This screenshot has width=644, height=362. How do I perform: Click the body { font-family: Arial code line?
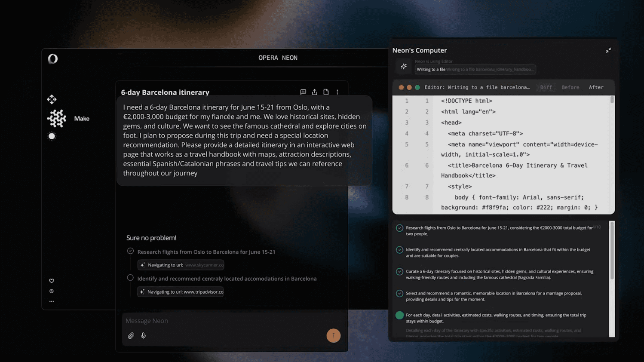pyautogui.click(x=519, y=202)
